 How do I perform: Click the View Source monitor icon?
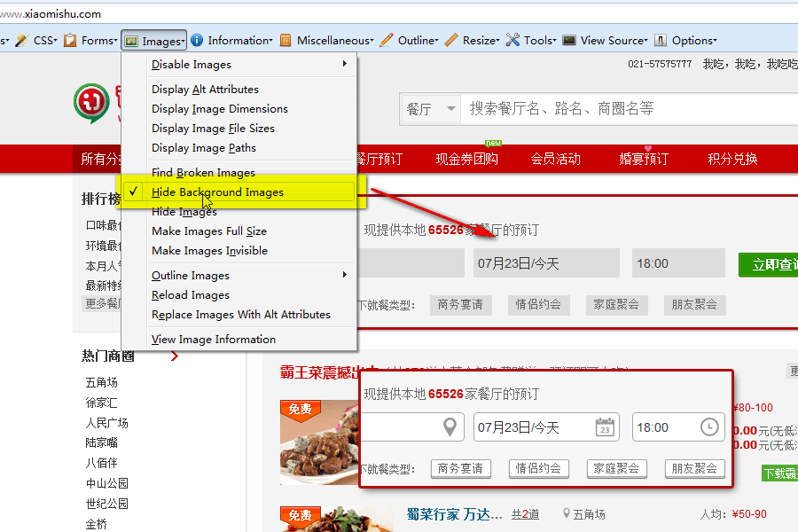pyautogui.click(x=570, y=40)
